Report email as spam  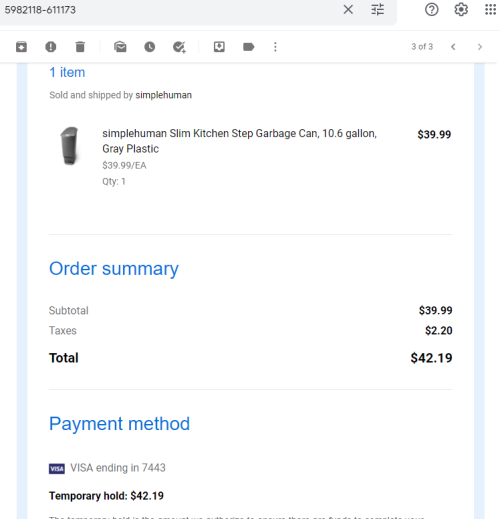pyautogui.click(x=51, y=47)
